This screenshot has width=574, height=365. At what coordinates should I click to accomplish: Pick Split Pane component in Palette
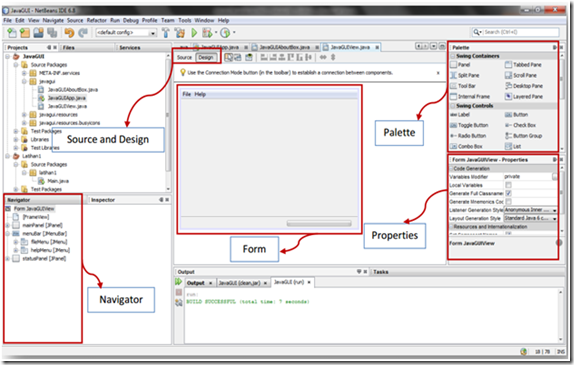(x=465, y=75)
